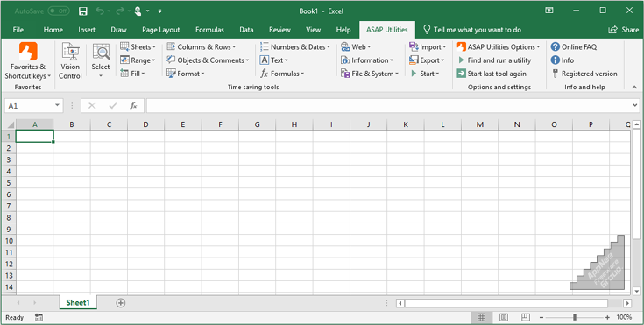This screenshot has height=325, width=644.
Task: Open the Fill utilities dropdown
Action: tap(132, 74)
